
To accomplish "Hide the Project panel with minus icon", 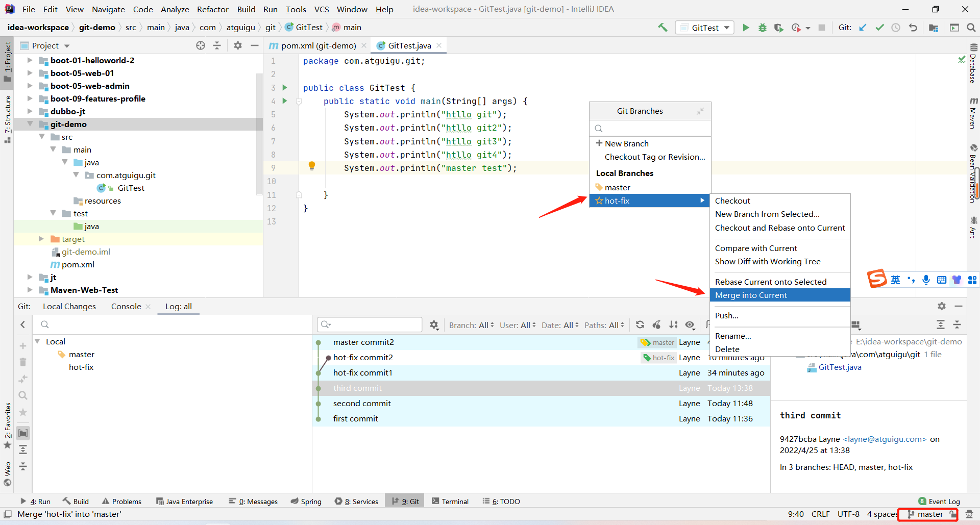I will point(254,45).
